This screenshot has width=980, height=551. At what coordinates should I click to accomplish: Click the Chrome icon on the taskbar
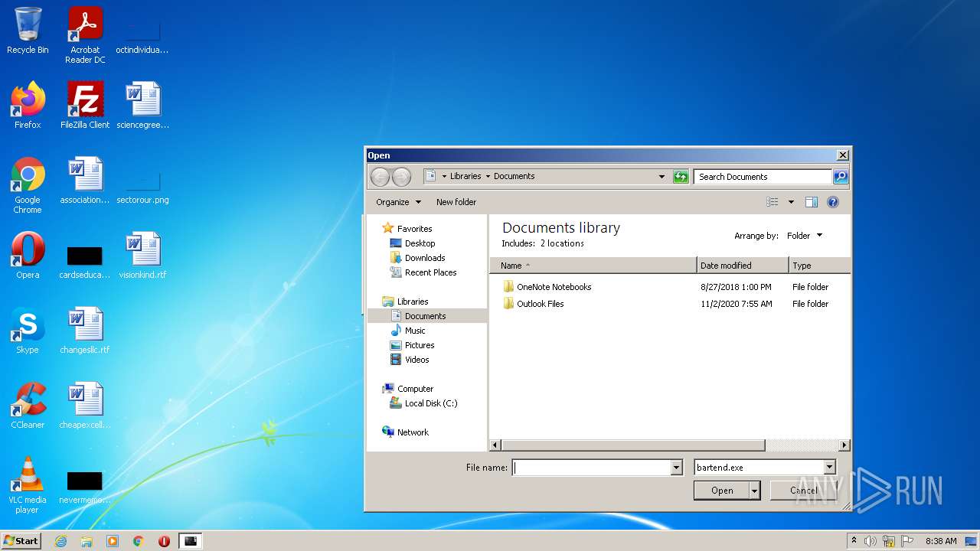(x=139, y=541)
